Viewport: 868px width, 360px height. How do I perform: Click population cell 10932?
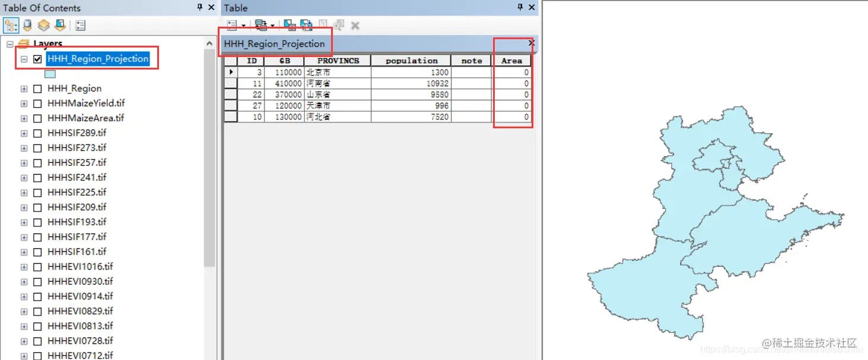point(411,83)
